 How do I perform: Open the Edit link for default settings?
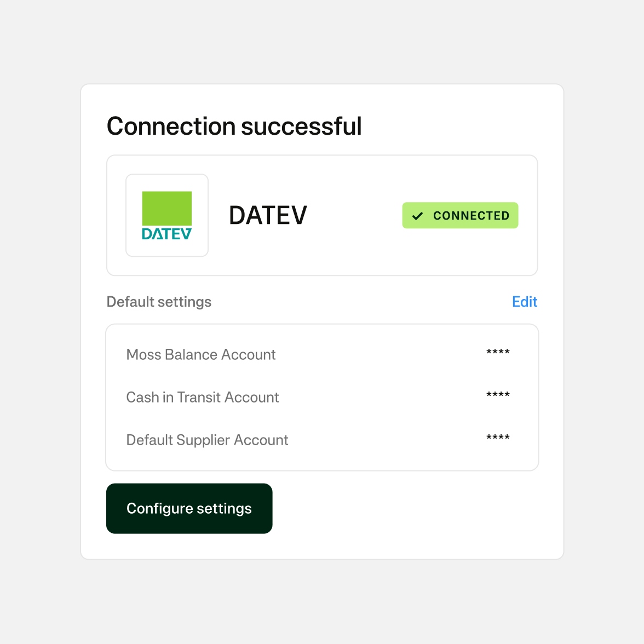[524, 302]
